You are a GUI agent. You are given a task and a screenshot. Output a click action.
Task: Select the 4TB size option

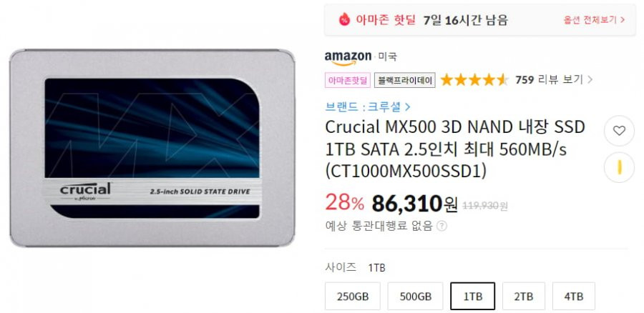tap(573, 296)
